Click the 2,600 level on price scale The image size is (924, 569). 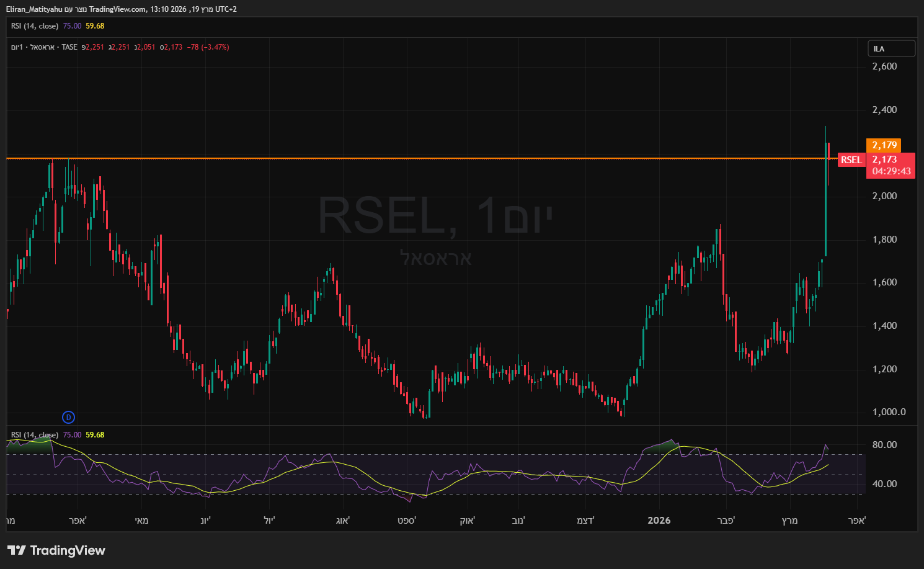click(884, 66)
